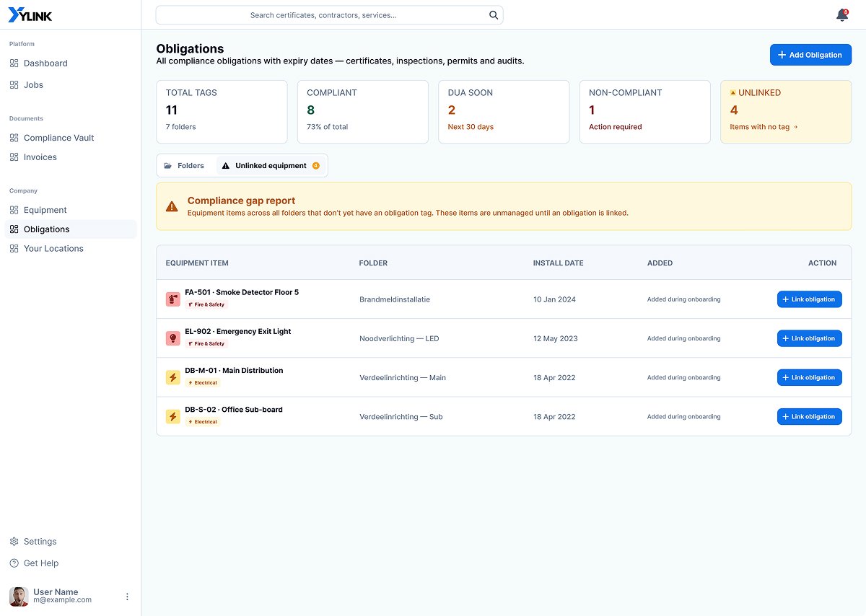Click the FOLDER column header
The width and height of the screenshot is (866, 616).
click(373, 263)
